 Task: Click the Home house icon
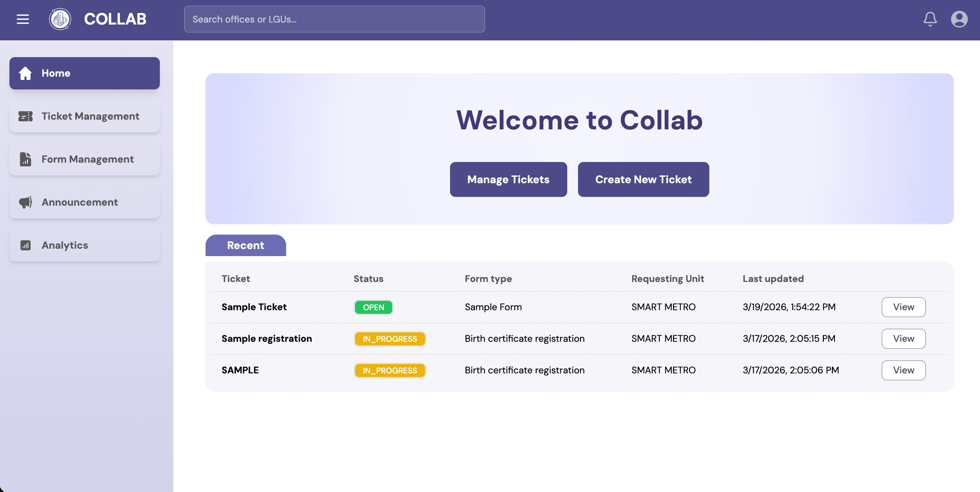[26, 73]
